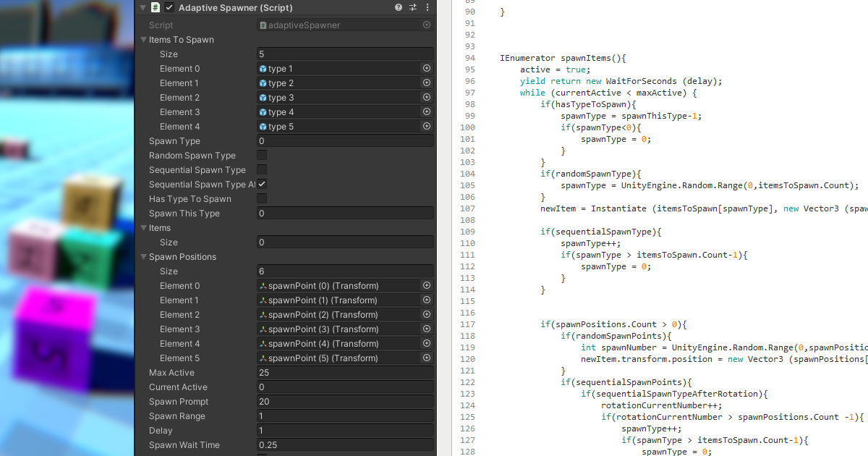Enable Sequential Spawn Type
Viewport: 868px width, 456px height.
click(261, 169)
